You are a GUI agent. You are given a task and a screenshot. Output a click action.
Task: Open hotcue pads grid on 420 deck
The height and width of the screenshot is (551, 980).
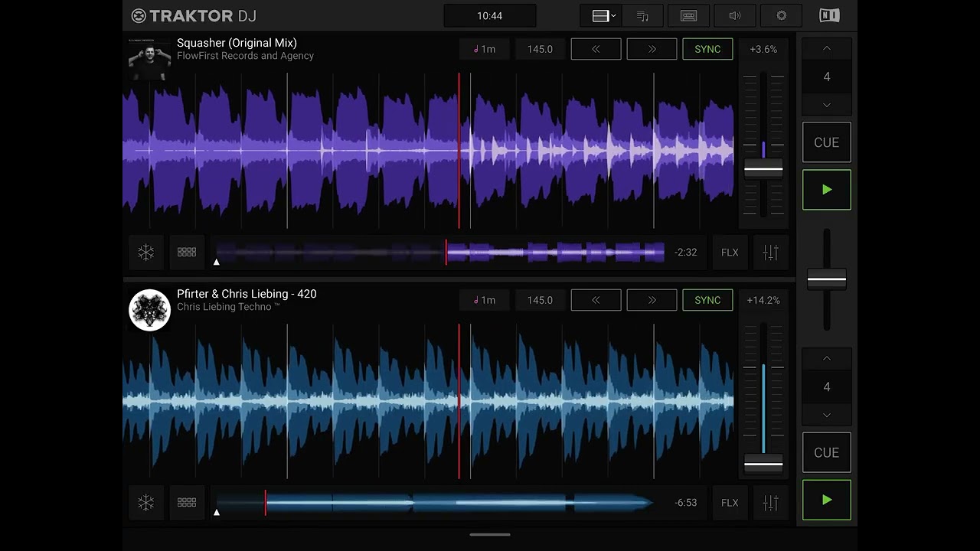187,503
